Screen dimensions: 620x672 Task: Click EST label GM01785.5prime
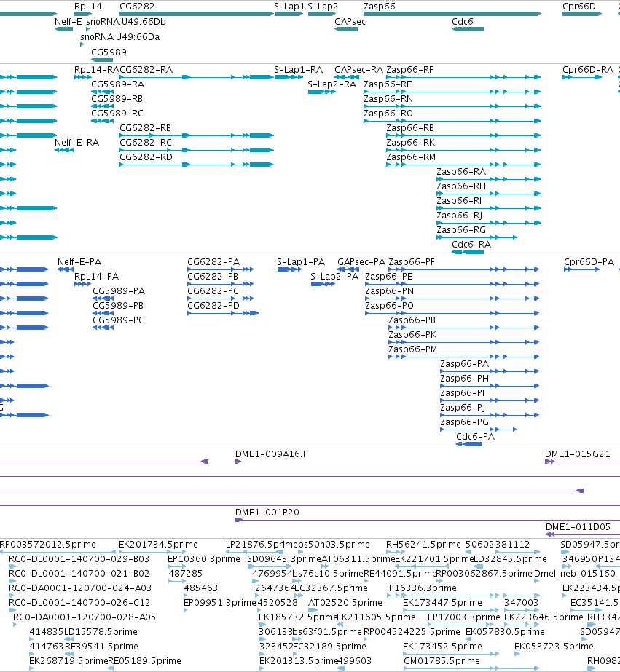tap(442, 661)
